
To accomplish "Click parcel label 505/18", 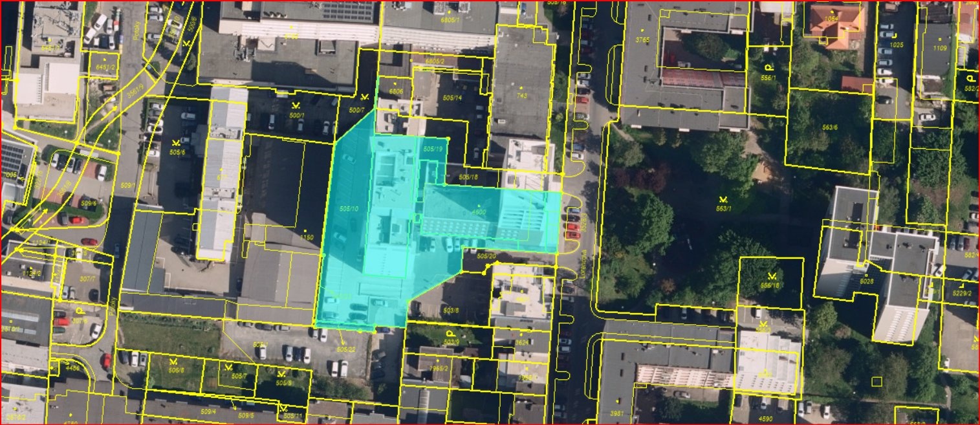I will (468, 177).
